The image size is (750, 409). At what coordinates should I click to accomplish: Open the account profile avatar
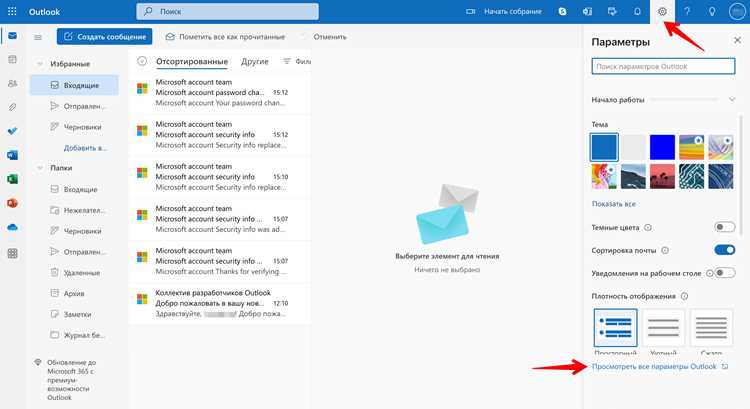coord(737,11)
